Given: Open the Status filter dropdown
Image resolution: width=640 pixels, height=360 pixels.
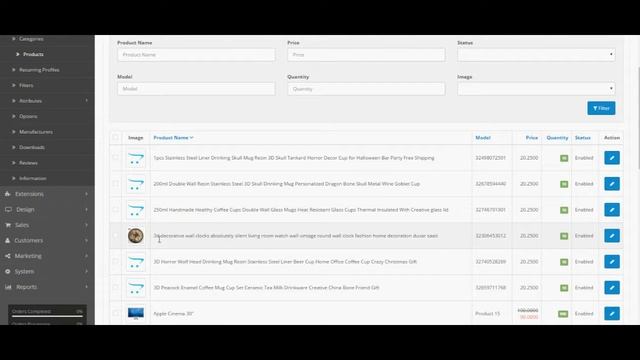Looking at the screenshot, I should click(x=536, y=55).
